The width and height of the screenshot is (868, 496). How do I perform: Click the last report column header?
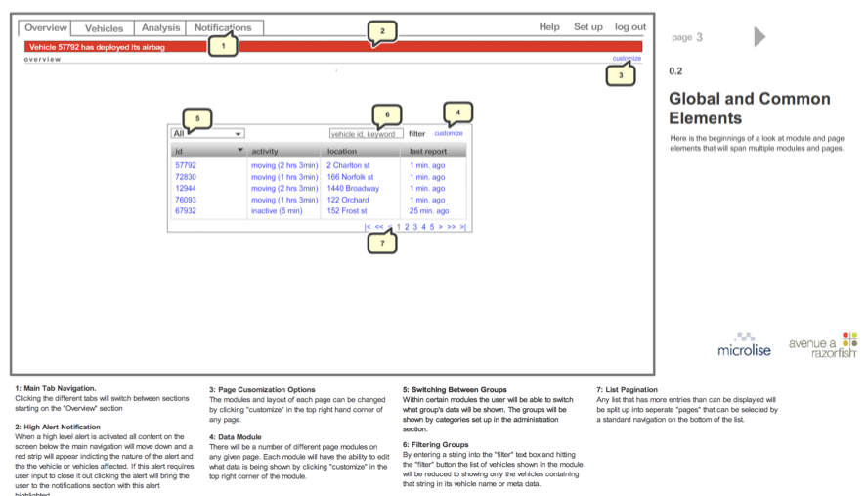click(433, 151)
